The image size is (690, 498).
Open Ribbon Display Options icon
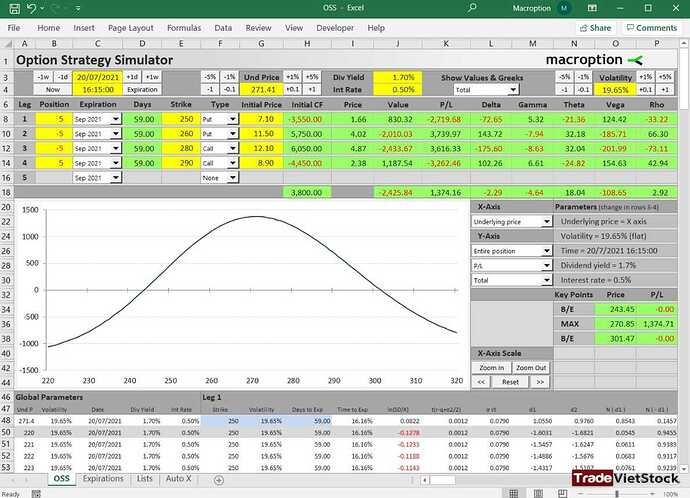point(592,8)
